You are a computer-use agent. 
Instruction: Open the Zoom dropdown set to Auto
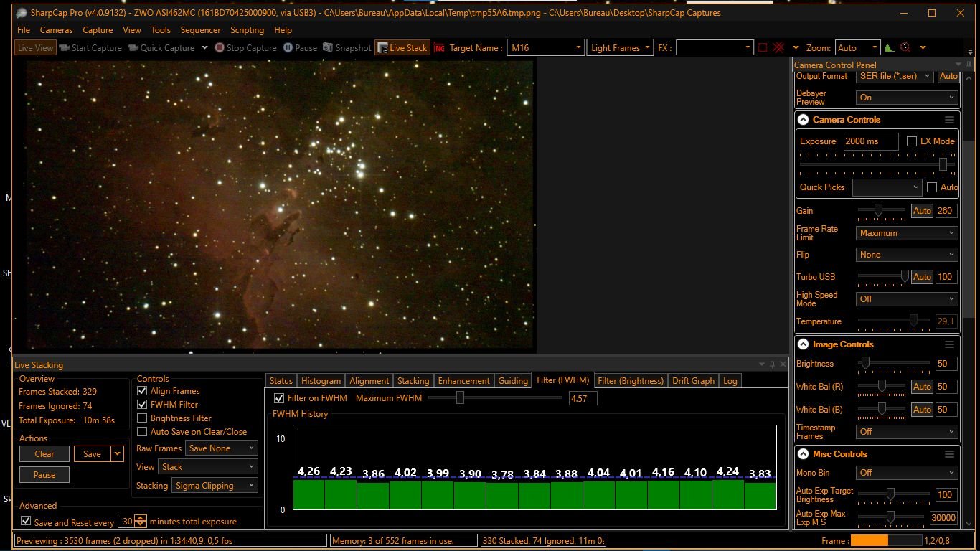pos(857,48)
